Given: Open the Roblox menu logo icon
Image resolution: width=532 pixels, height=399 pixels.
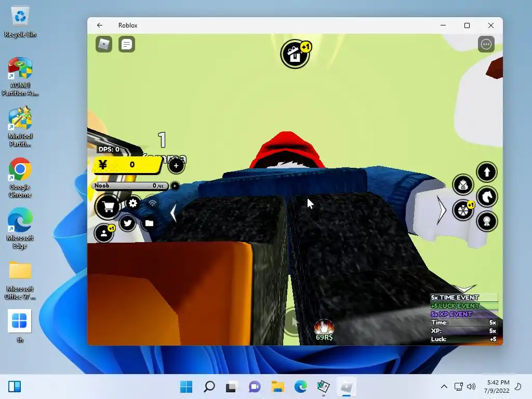Looking at the screenshot, I should point(104,44).
